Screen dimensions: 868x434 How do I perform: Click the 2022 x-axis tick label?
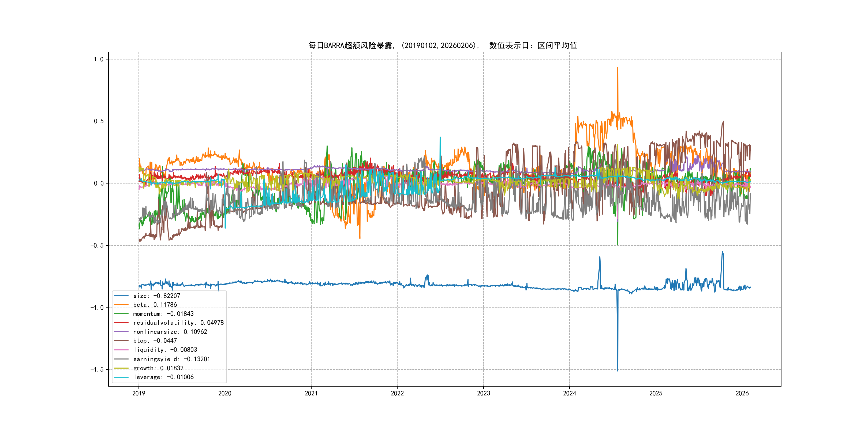(397, 393)
